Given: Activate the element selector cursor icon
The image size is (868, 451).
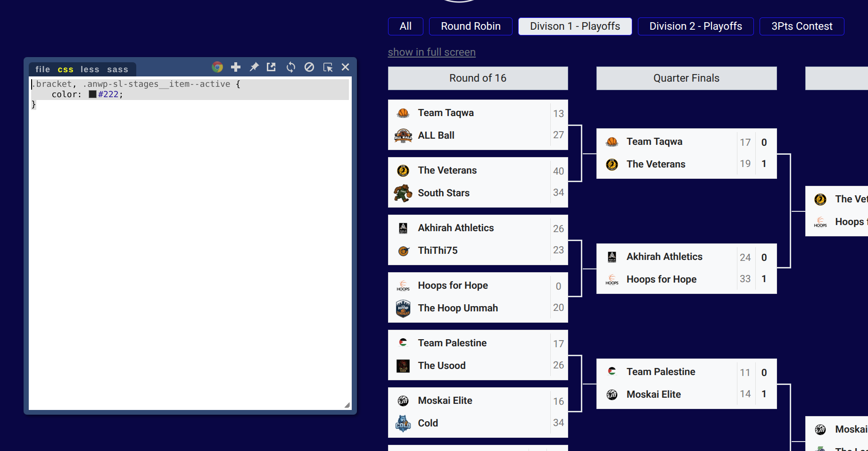Looking at the screenshot, I should pos(328,67).
